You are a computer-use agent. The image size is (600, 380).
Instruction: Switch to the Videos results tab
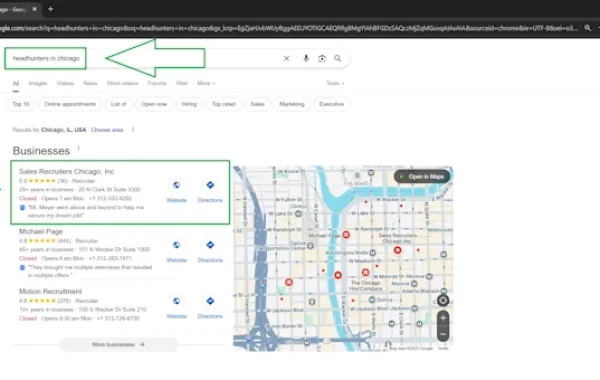pyautogui.click(x=65, y=83)
